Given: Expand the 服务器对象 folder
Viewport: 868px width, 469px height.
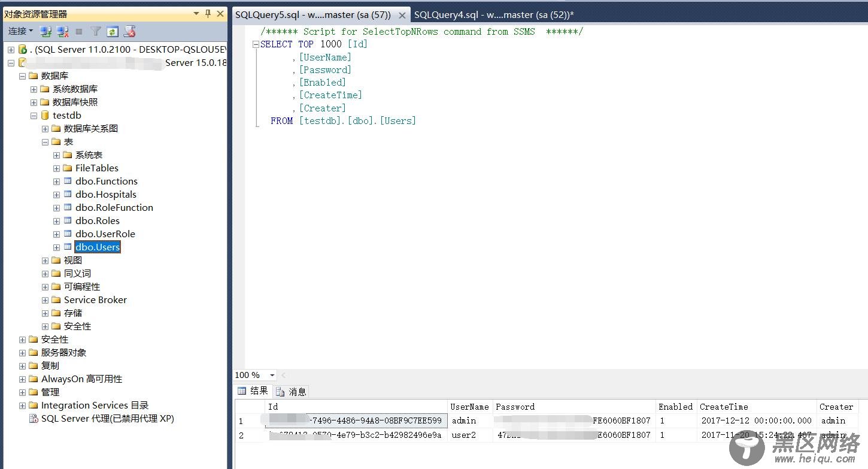Looking at the screenshot, I should (22, 352).
